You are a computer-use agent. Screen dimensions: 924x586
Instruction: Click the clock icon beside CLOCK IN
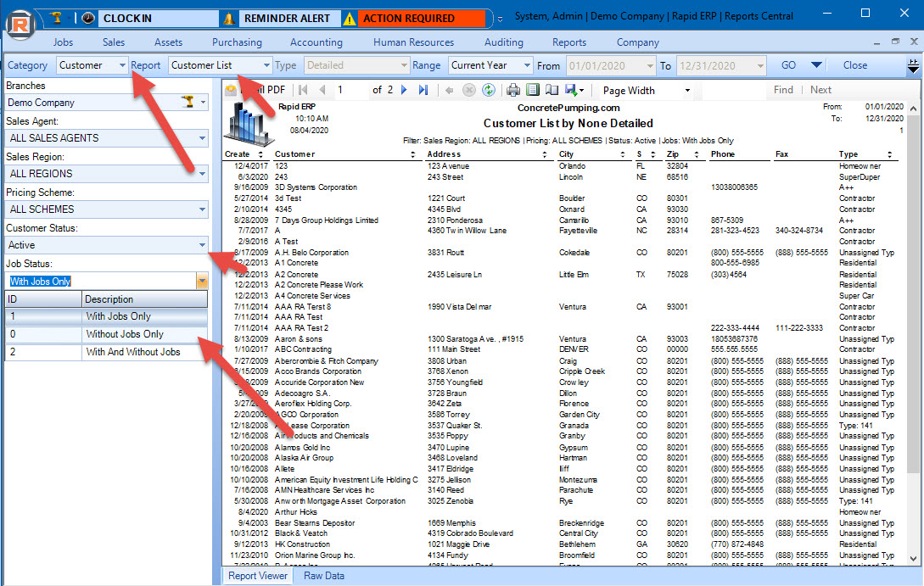tap(88, 19)
